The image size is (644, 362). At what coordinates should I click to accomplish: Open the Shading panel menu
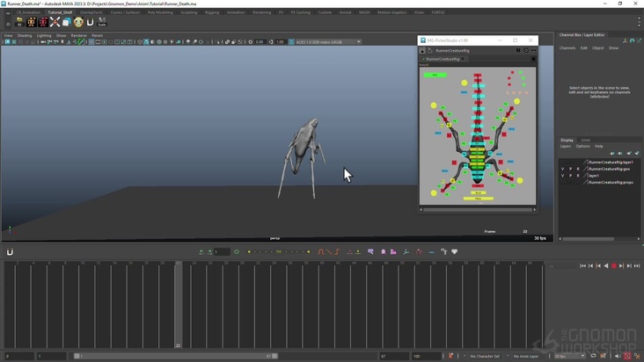(25, 35)
